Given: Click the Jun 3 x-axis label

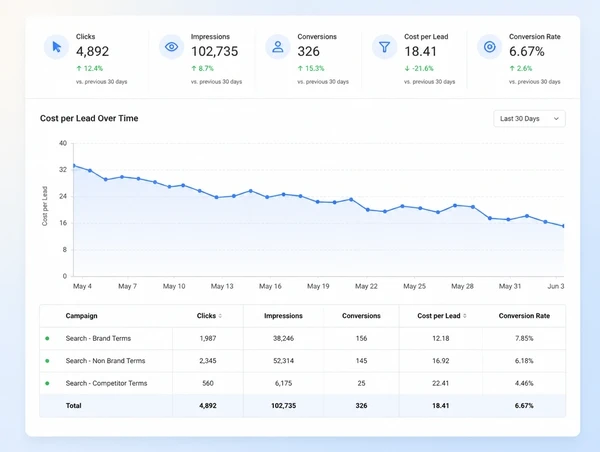Looking at the screenshot, I should (556, 286).
